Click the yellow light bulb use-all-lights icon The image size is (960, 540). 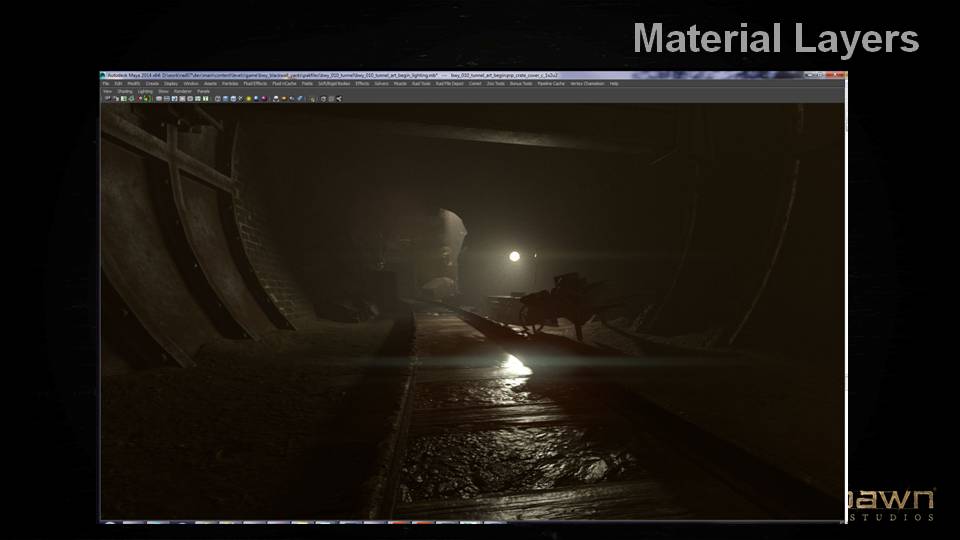pos(249,99)
